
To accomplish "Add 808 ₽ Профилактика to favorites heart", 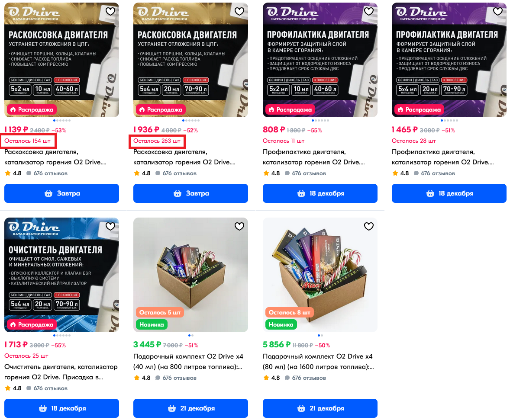I will [x=368, y=11].
